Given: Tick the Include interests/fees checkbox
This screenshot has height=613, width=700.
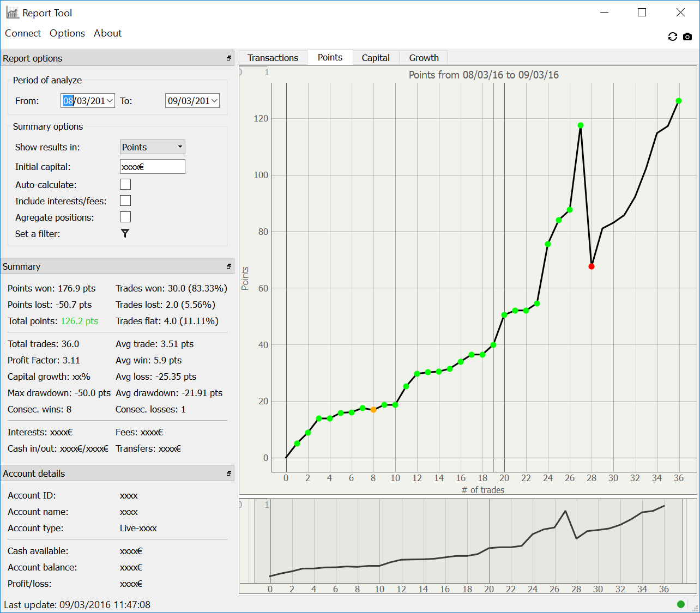Looking at the screenshot, I should pos(125,201).
